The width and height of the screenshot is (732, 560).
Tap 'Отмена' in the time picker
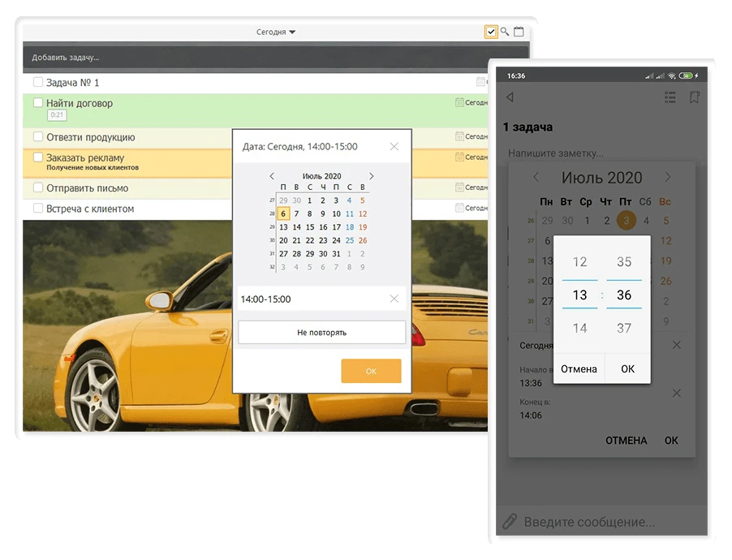[579, 368]
